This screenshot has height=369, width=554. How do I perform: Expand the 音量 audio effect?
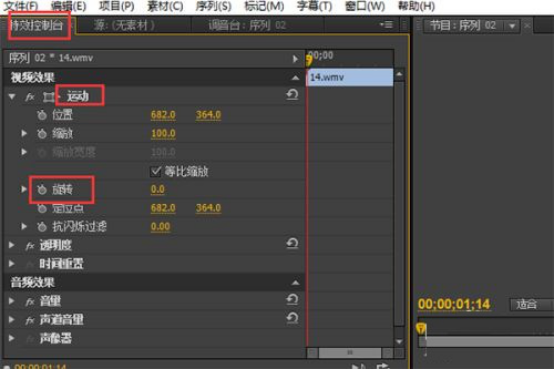(12, 301)
